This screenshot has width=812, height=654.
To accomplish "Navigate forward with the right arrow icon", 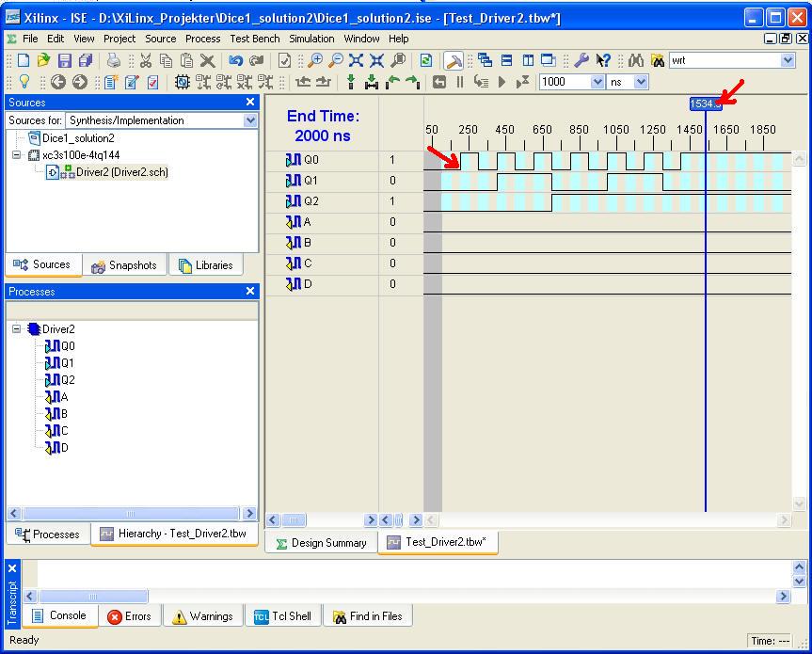I will click(79, 82).
